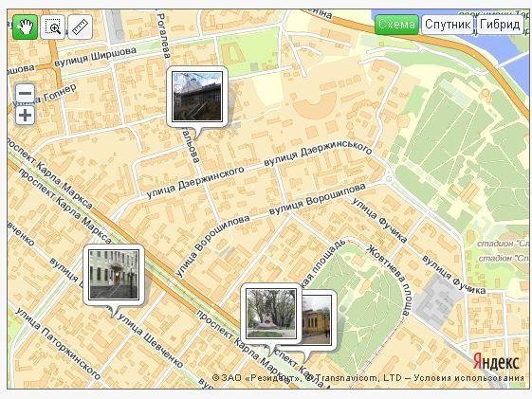Open the Условия использования link
The width and height of the screenshot is (532, 399).
click(469, 377)
